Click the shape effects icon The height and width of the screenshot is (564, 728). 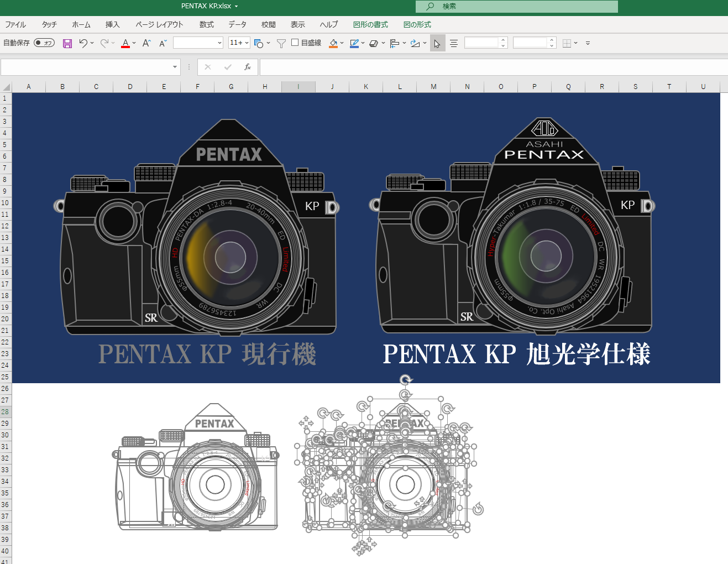point(374,43)
